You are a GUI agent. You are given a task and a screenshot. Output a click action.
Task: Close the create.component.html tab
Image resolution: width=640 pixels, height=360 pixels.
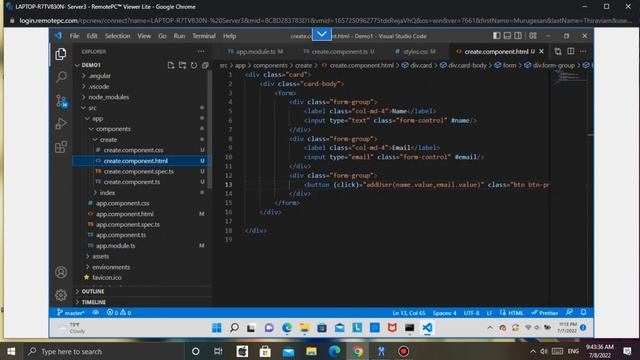coord(542,51)
